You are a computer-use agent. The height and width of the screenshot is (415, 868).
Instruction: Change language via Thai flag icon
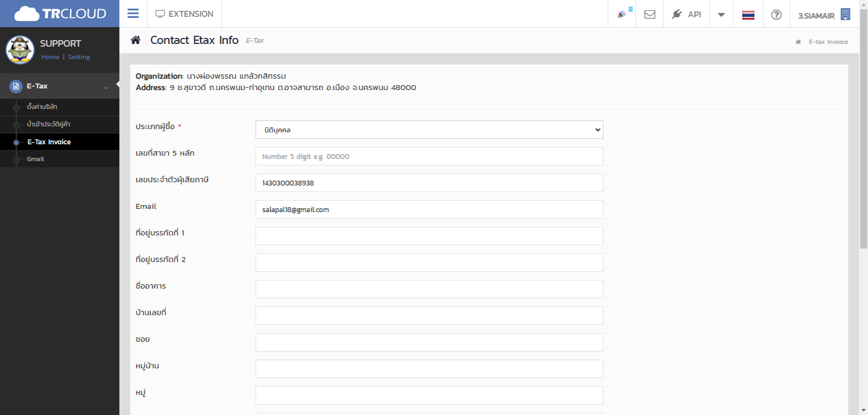click(x=748, y=15)
